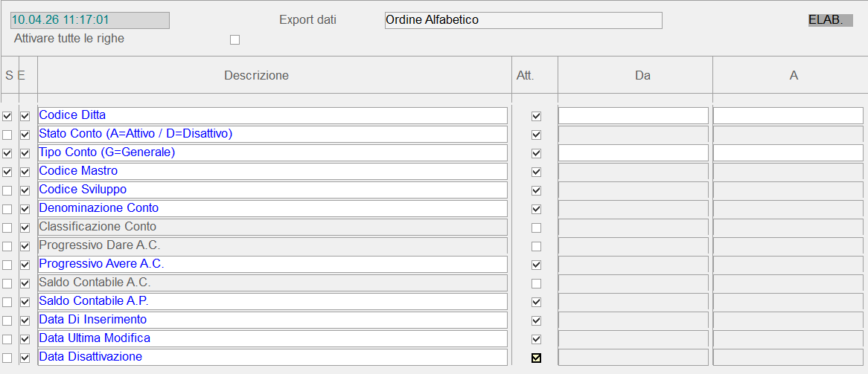Screen dimensions: 868x374
Task: Check the S checkbox for Stato Conto
Action: (7, 135)
